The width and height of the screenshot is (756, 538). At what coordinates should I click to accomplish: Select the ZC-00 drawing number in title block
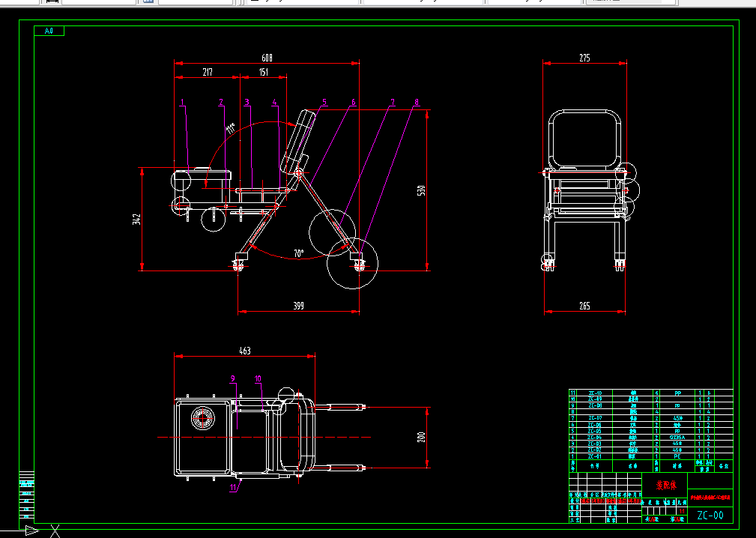[710, 516]
